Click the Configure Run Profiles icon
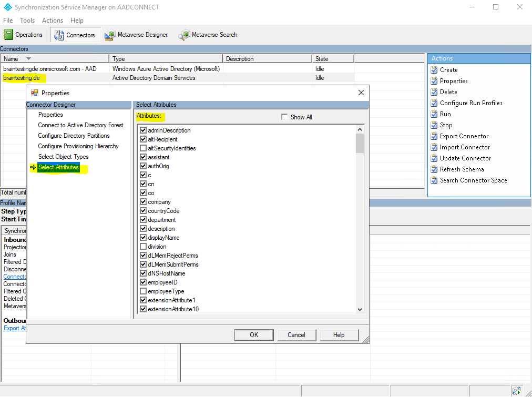 (x=434, y=103)
